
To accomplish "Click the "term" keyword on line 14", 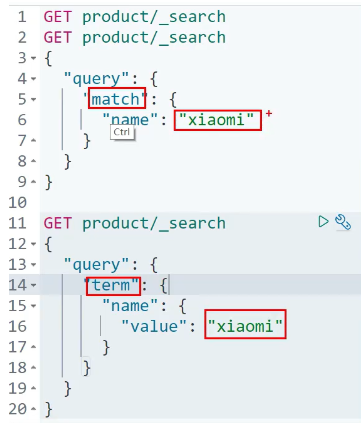I will click(111, 285).
